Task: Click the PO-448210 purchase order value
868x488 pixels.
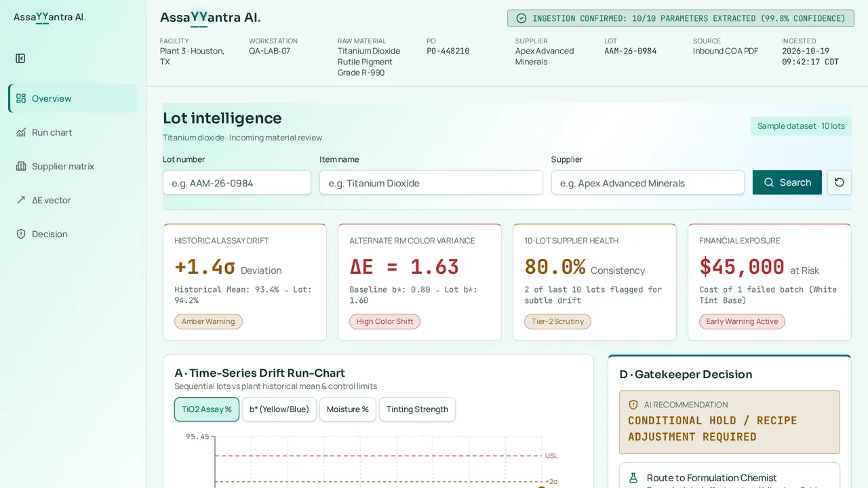Action: (x=448, y=51)
